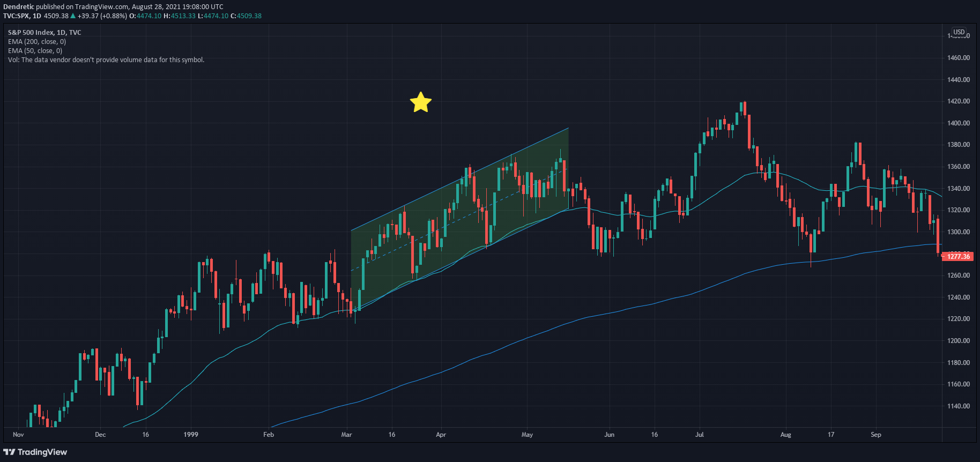The height and width of the screenshot is (462, 980).
Task: Click the red 1277.36 current price label
Action: point(958,257)
